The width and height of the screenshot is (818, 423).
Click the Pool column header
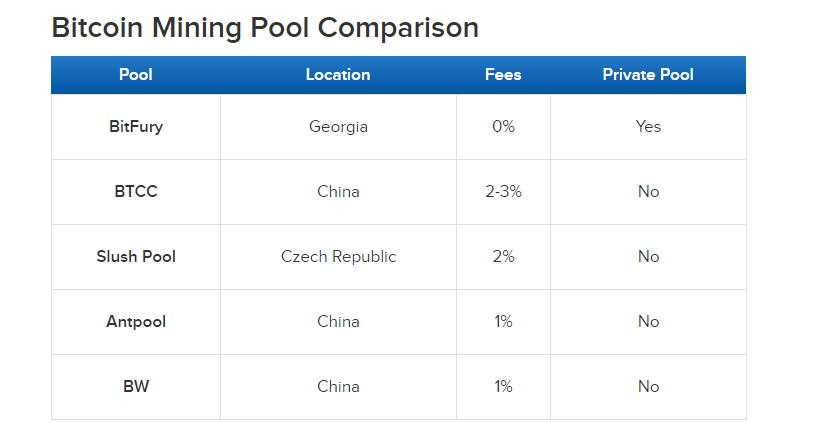135,75
